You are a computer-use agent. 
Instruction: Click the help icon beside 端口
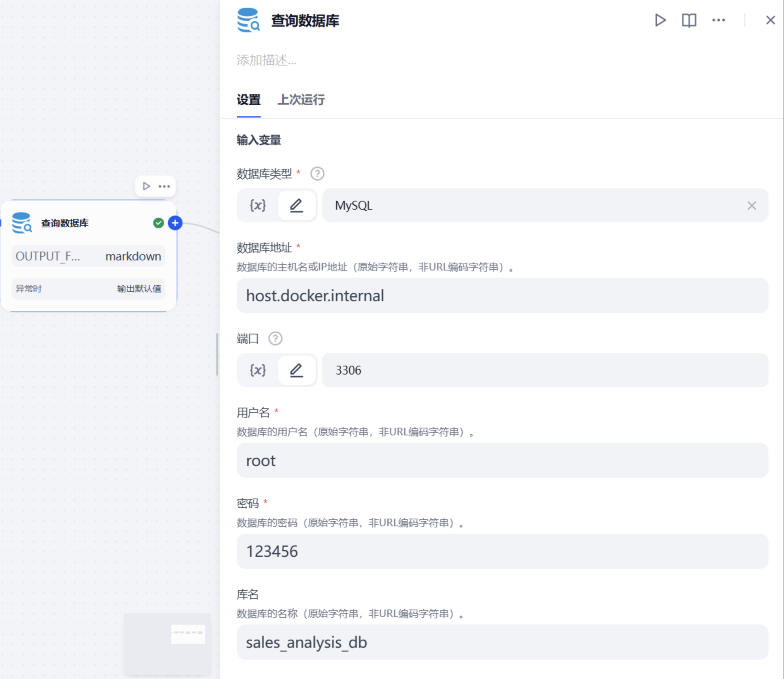[x=275, y=339]
